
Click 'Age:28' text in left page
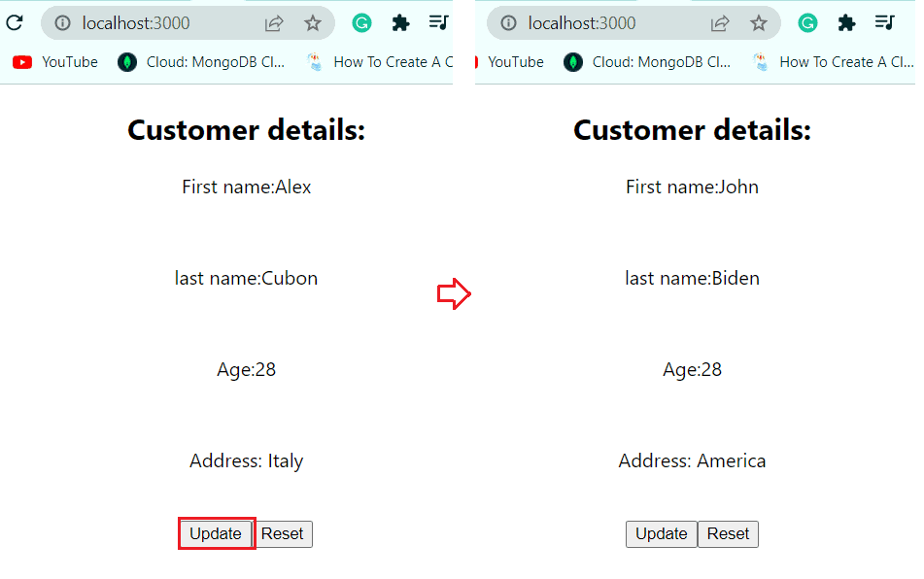tap(247, 370)
